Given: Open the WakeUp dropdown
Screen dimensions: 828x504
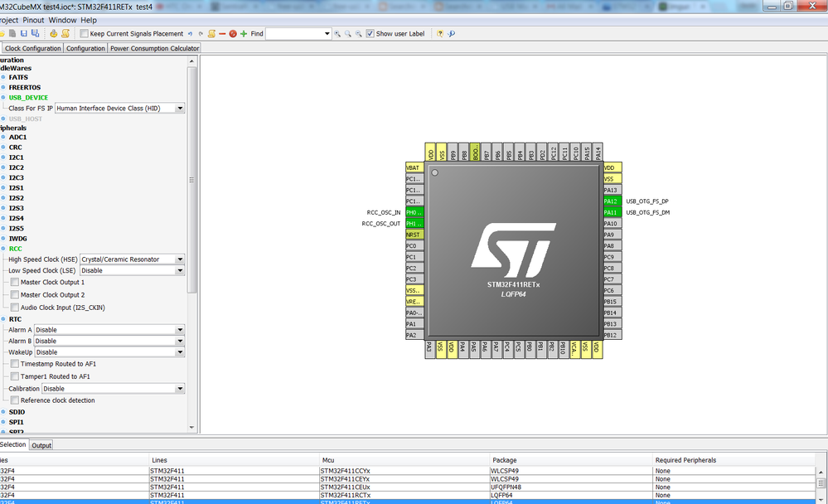Looking at the screenshot, I should [110, 351].
